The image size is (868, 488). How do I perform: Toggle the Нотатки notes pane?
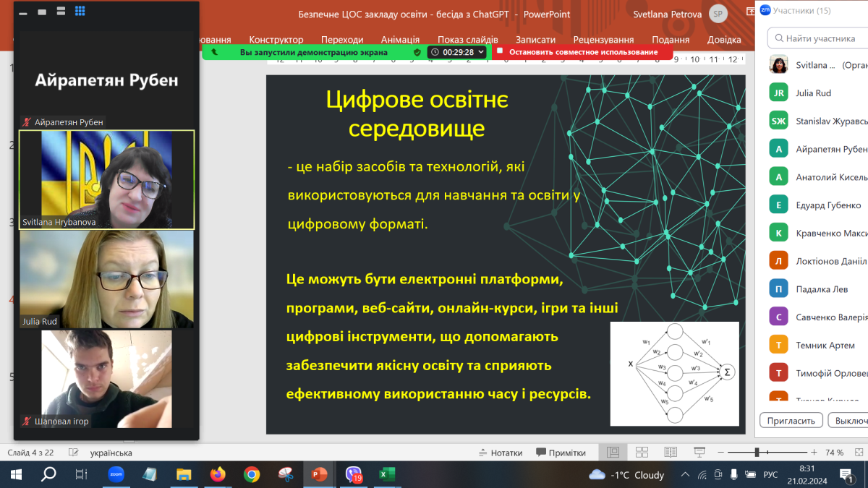tap(500, 453)
